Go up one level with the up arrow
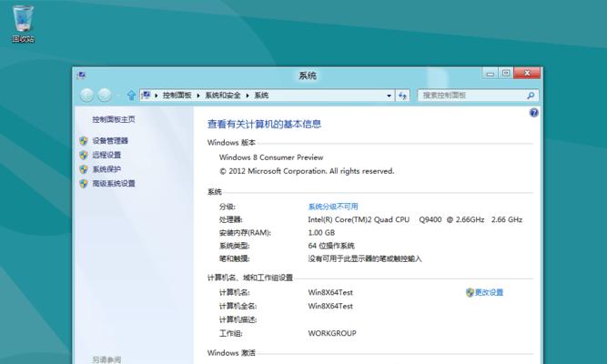 [x=131, y=95]
